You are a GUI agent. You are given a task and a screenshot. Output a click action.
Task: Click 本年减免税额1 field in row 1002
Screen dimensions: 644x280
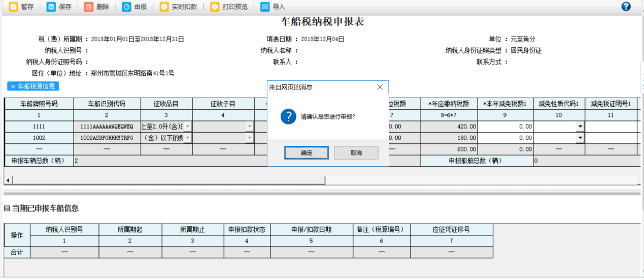coord(505,138)
